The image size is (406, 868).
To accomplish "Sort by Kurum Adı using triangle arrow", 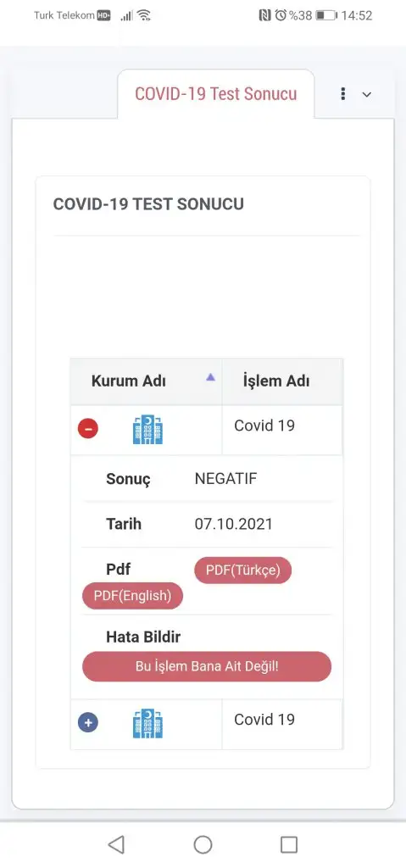I will pyautogui.click(x=210, y=377).
